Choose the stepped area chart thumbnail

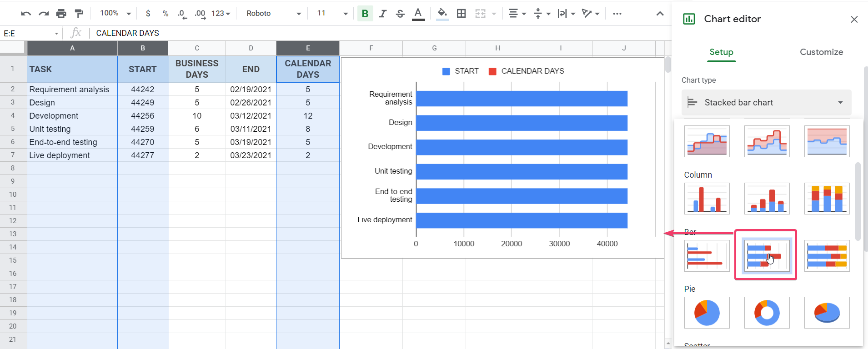[707, 141]
